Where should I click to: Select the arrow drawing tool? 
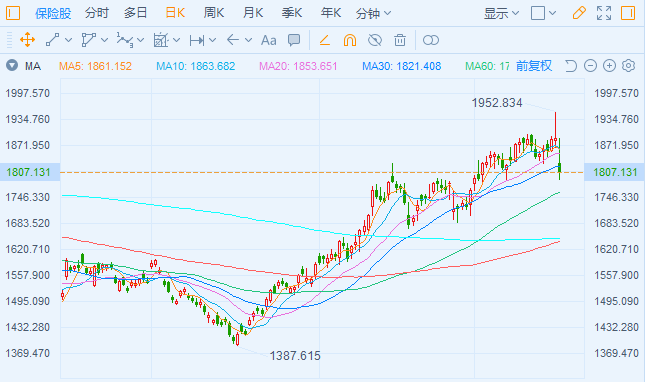233,40
